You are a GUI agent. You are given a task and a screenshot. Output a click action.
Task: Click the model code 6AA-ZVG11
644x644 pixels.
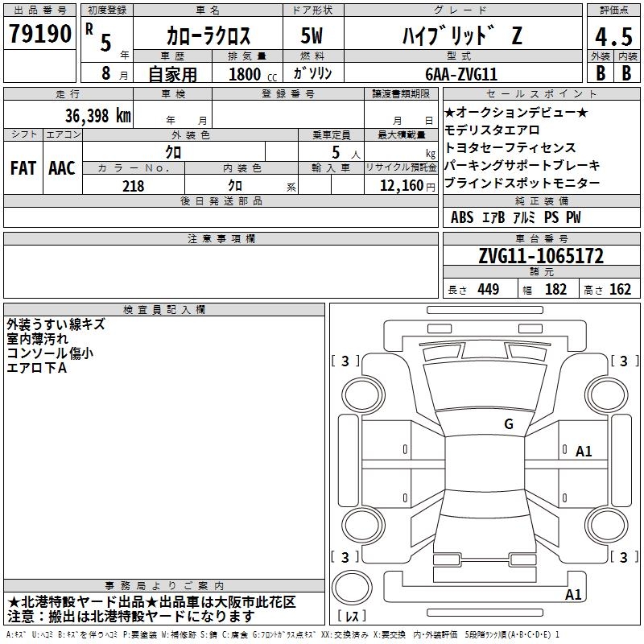pyautogui.click(x=461, y=74)
